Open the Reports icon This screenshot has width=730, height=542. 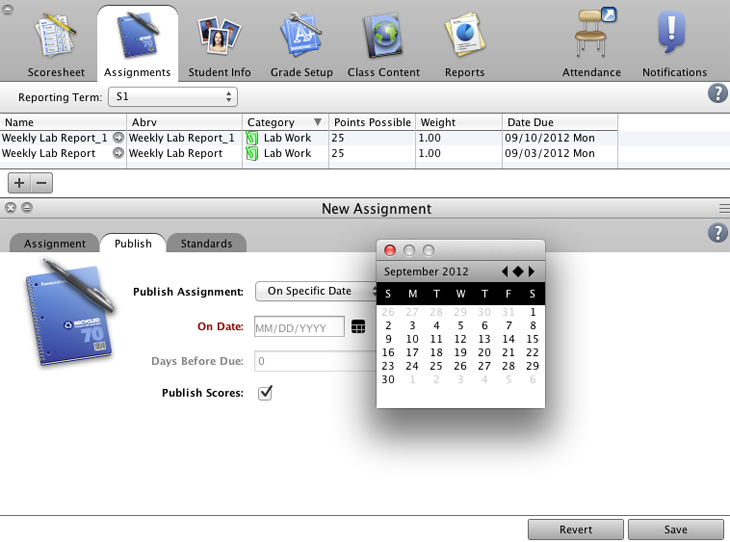pyautogui.click(x=464, y=38)
